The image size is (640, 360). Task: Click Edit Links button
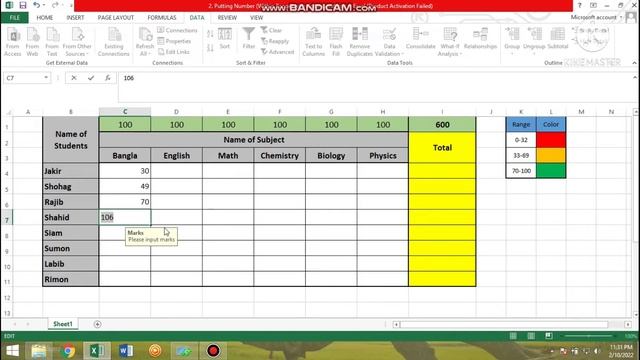174,52
